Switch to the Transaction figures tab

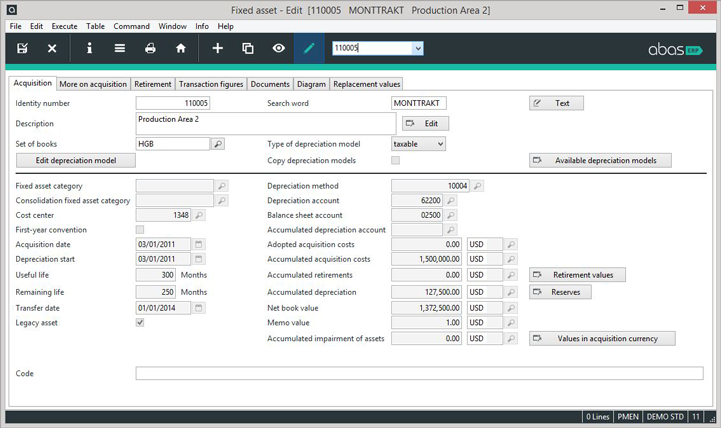click(x=211, y=84)
